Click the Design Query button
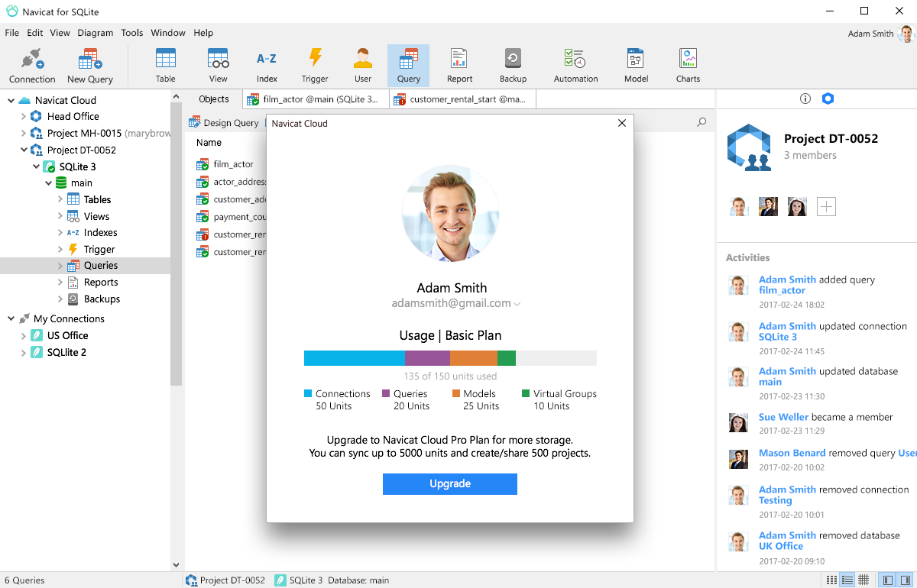Viewport: 917px width, 588px height. pyautogui.click(x=225, y=123)
